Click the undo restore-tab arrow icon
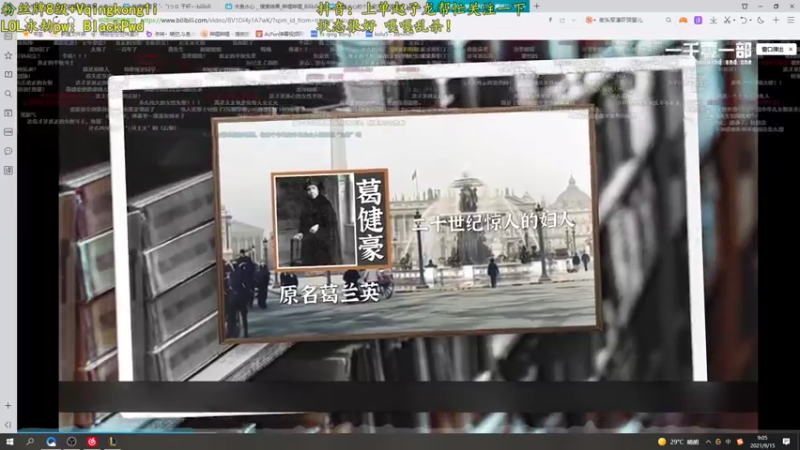 (743, 20)
